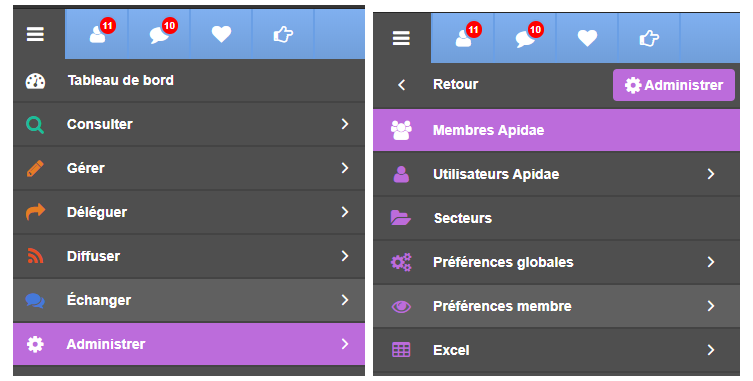
Task: Expand the Échanger submenu arrow
Action: [345, 300]
